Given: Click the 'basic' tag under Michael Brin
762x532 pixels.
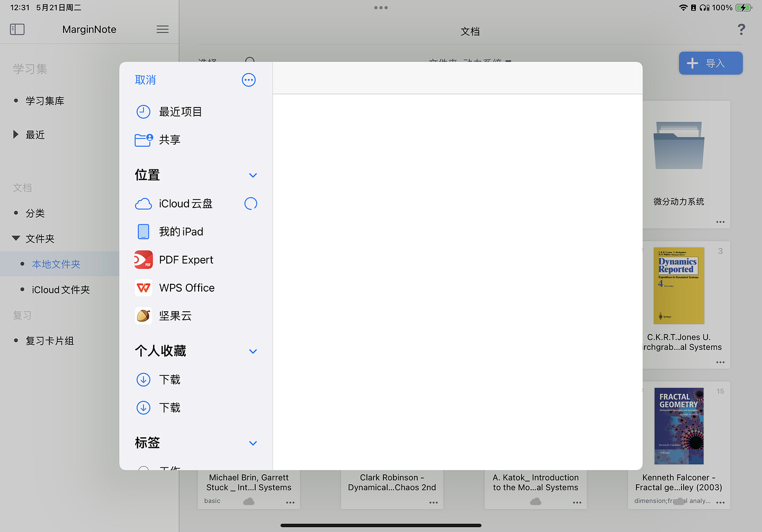Looking at the screenshot, I should click(x=212, y=501).
